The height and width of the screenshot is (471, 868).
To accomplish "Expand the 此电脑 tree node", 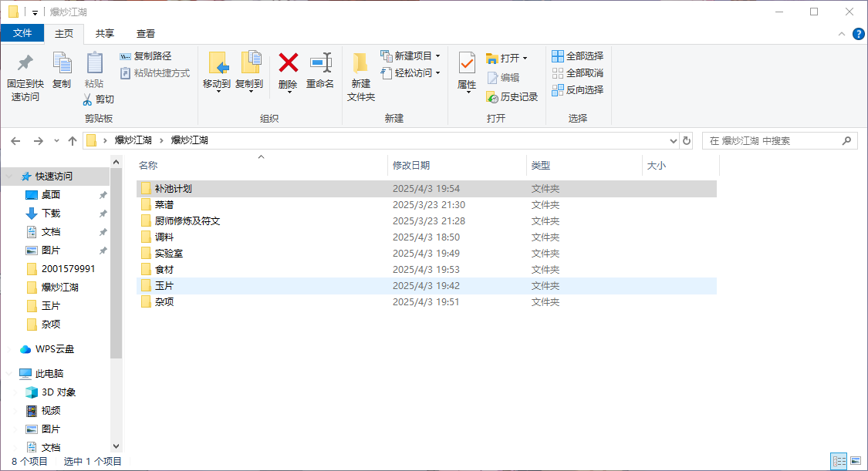I will (x=9, y=374).
